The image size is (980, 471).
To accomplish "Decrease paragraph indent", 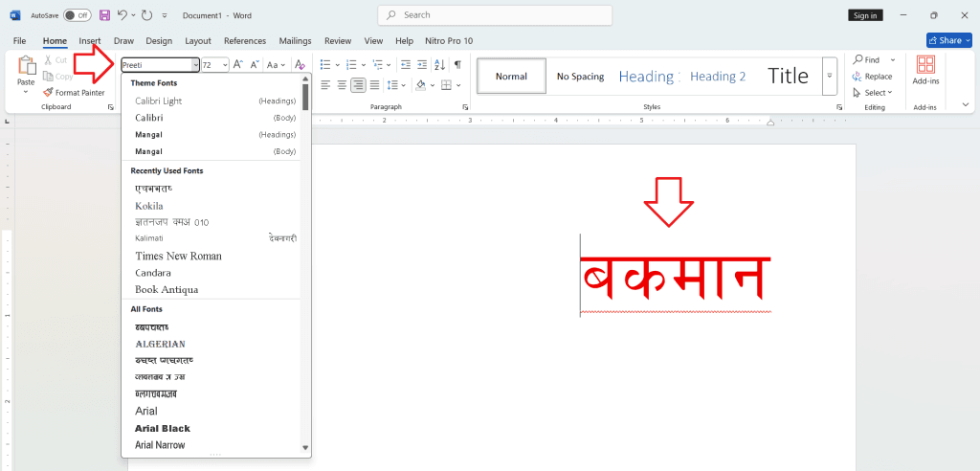I will point(406,64).
